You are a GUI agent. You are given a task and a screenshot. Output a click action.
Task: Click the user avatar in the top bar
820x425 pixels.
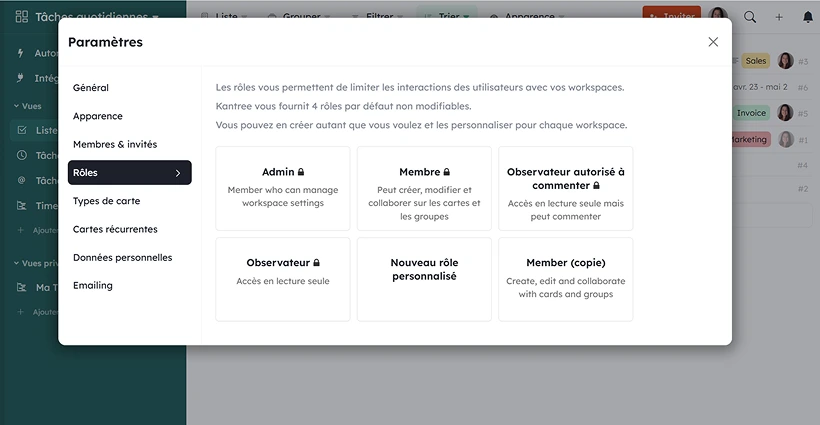[718, 16]
